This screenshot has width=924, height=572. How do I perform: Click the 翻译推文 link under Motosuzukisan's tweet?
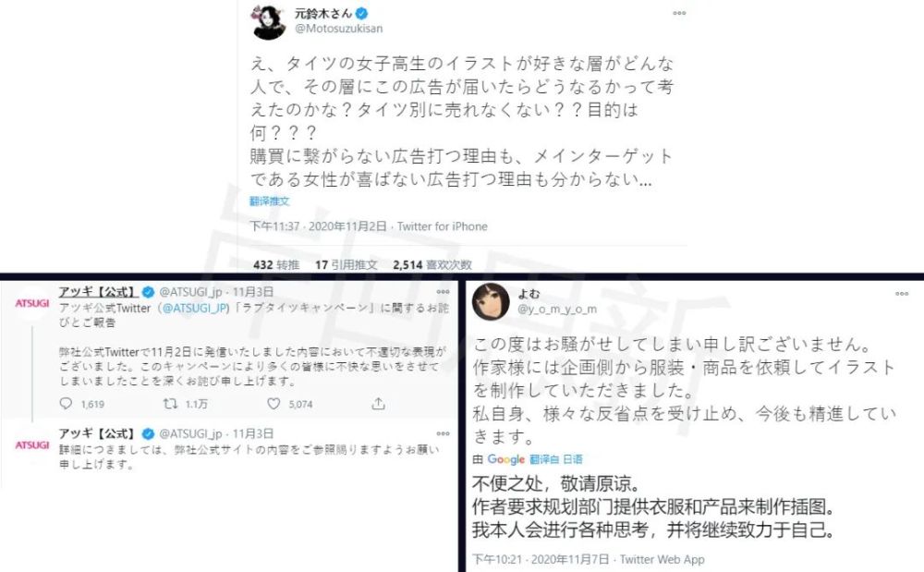[x=269, y=201]
